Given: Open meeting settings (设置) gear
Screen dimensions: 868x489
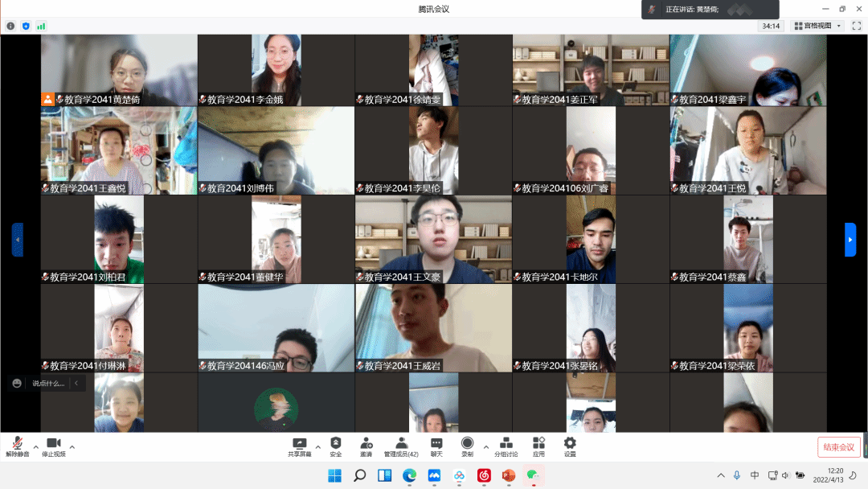Looking at the screenshot, I should click(570, 446).
